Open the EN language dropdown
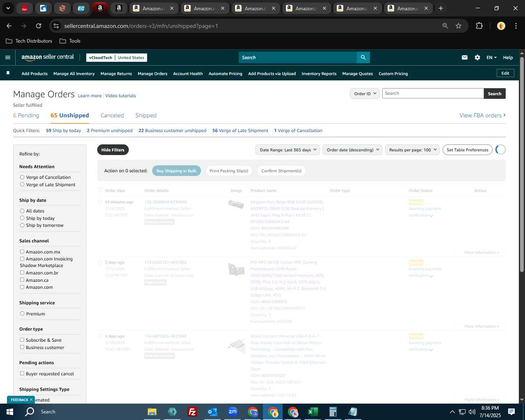This screenshot has height=420, width=525. coord(491,57)
